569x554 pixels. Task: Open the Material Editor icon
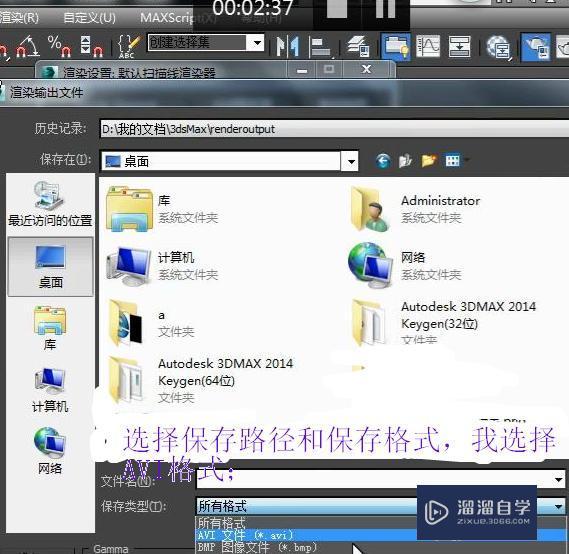click(498, 47)
